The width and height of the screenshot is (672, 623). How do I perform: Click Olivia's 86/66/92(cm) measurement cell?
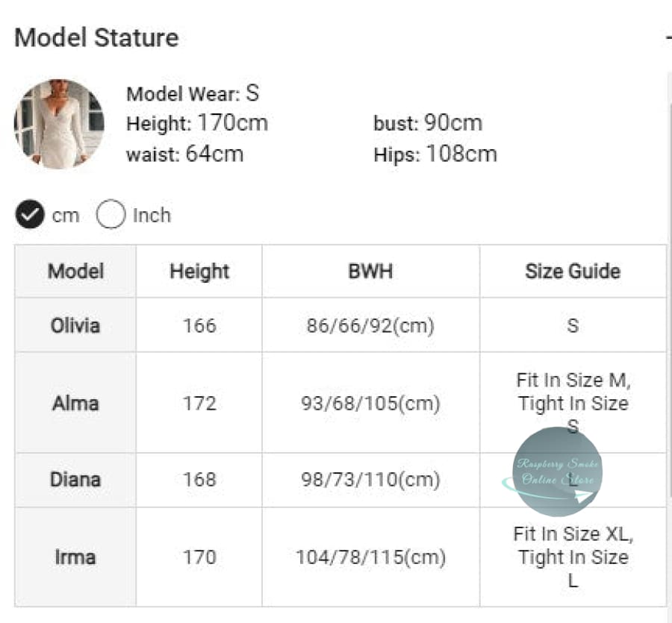coord(370,325)
